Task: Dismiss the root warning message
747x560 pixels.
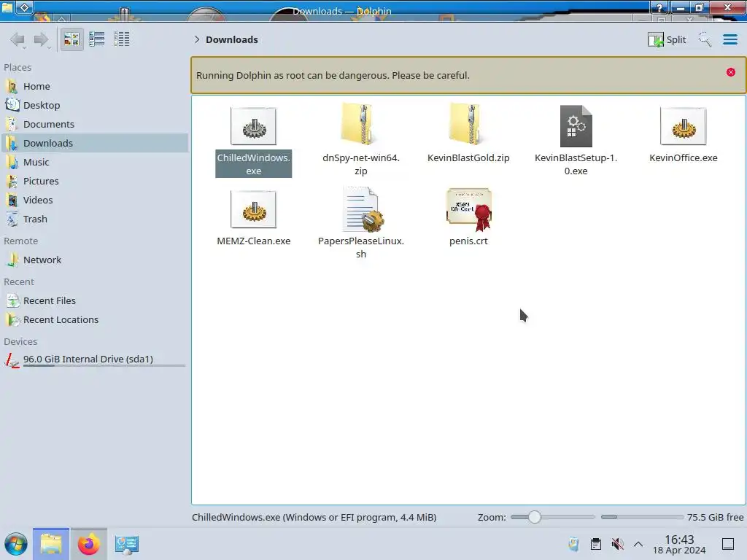Action: [x=731, y=72]
